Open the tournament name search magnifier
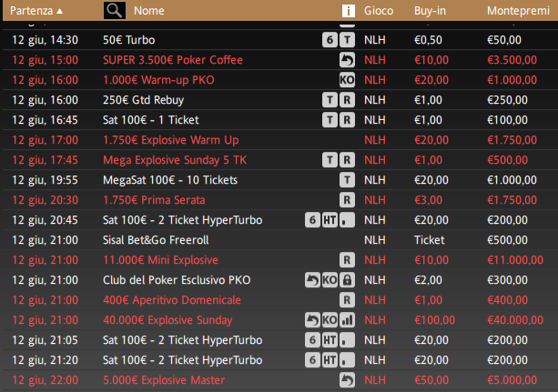Screen dimensions: 558x392 114,10
